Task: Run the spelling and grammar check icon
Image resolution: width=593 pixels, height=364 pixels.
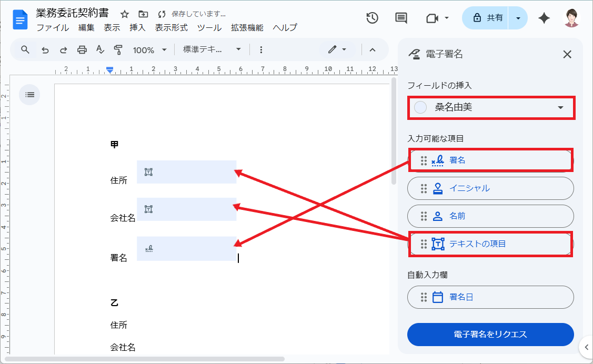Action: tap(100, 49)
